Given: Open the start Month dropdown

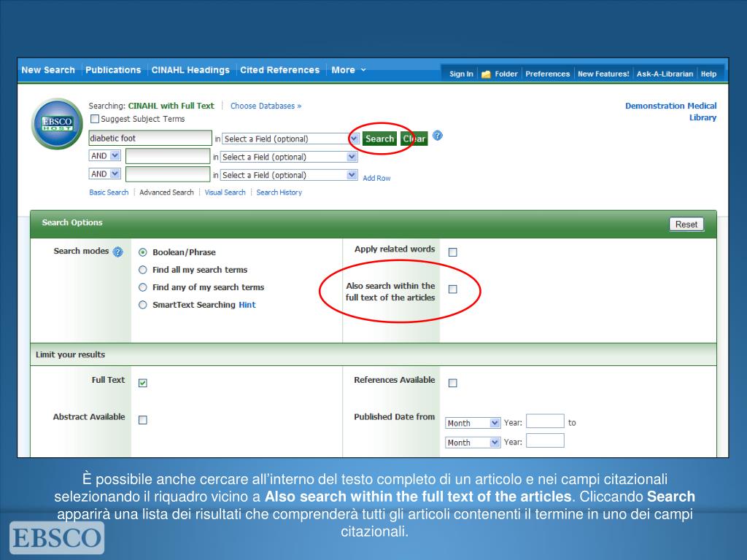Looking at the screenshot, I should tap(473, 423).
